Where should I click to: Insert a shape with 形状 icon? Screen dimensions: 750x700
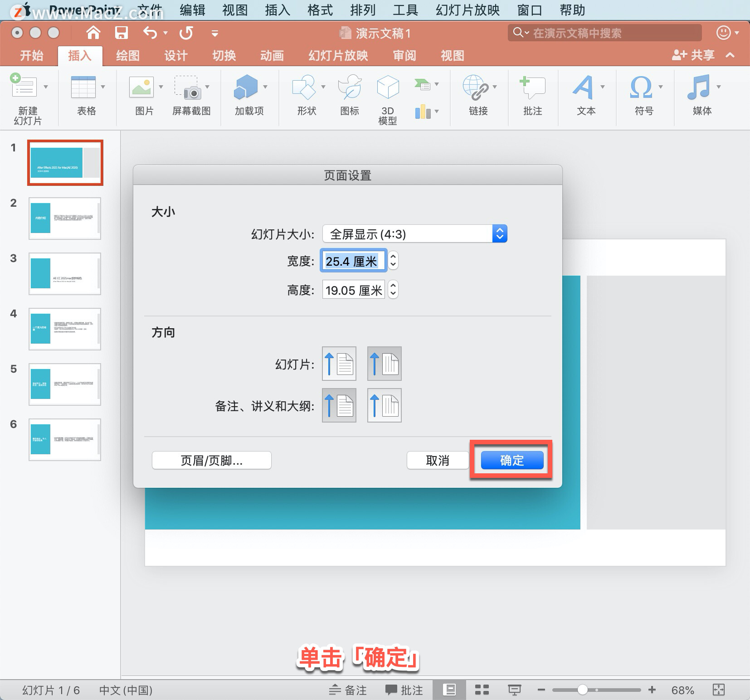pyautogui.click(x=304, y=87)
